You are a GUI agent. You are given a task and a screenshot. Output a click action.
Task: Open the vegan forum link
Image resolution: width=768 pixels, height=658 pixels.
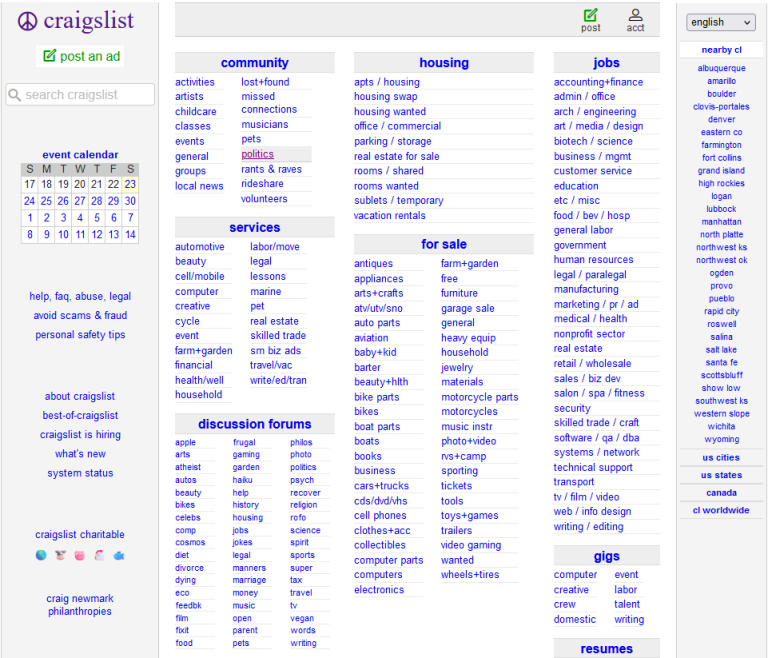[302, 618]
